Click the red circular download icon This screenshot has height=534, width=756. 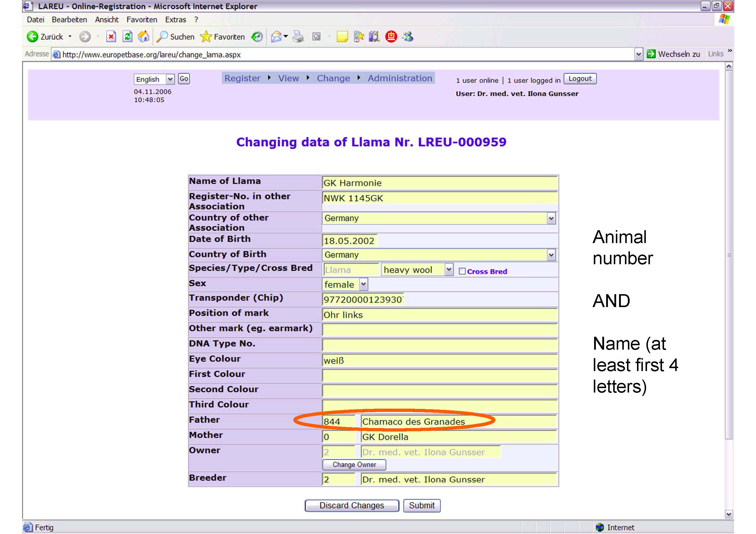(391, 36)
